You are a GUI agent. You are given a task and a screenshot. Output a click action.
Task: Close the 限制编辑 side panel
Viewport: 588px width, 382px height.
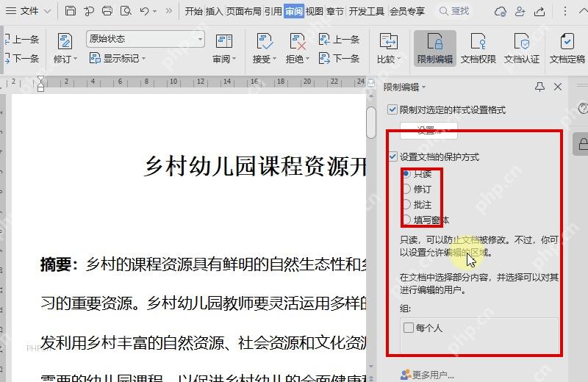coord(558,87)
